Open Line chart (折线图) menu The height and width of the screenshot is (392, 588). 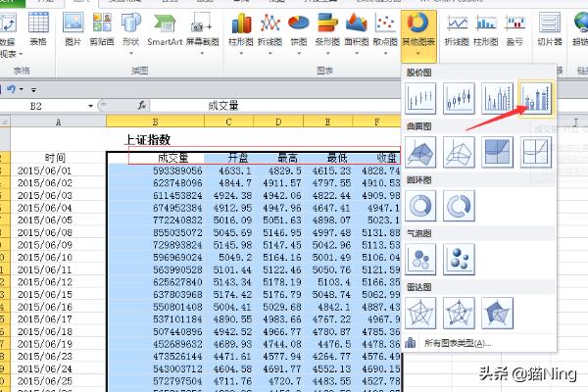tap(270, 33)
